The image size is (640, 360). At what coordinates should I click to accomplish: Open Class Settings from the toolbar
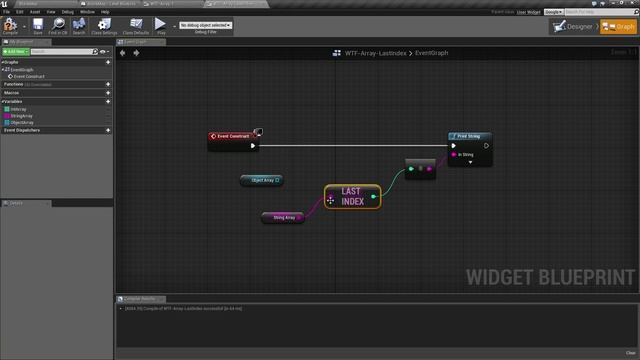coord(104,26)
